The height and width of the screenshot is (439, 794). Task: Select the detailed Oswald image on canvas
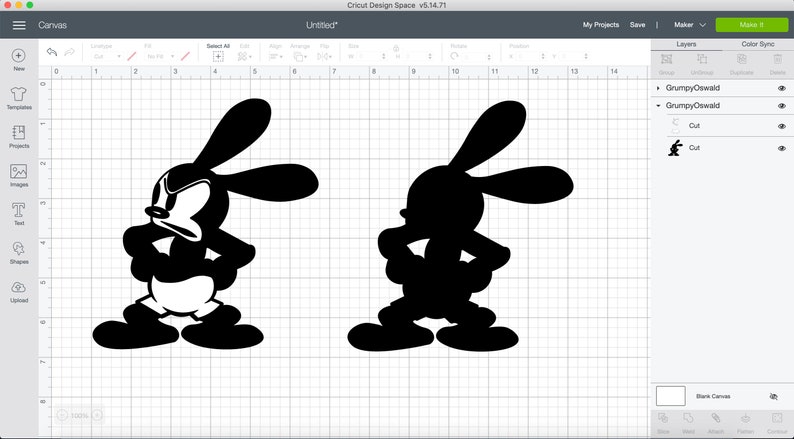[x=205, y=224]
